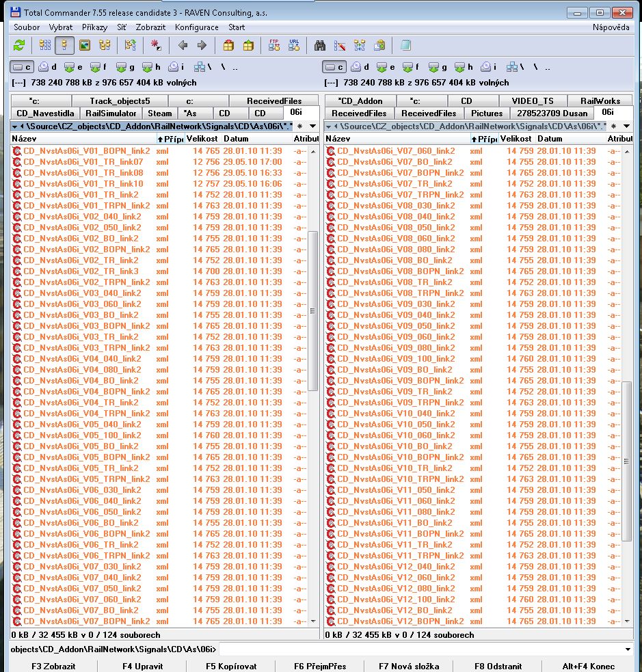Select network drive e in the left panel
The width and height of the screenshot is (642, 672).
pos(73,67)
